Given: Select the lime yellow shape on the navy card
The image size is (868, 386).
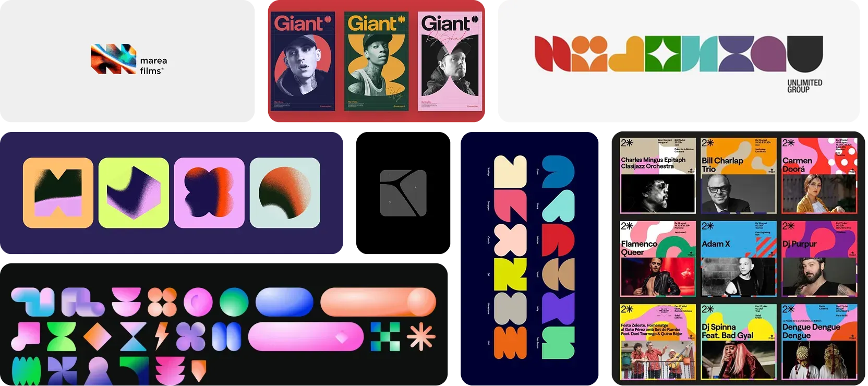Looking at the screenshot, I should tap(510, 274).
